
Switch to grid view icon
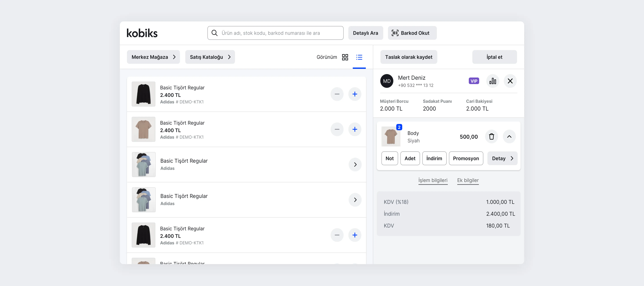click(x=345, y=57)
